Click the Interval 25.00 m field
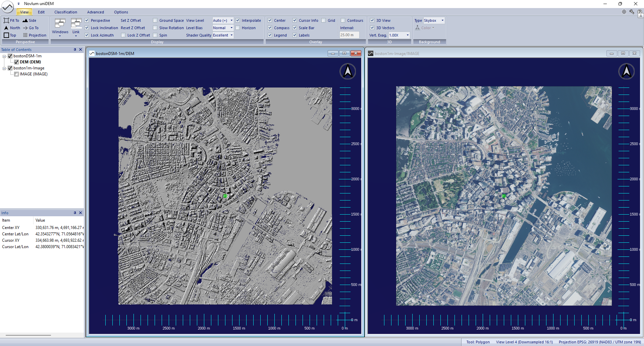The image size is (644, 346). (x=349, y=35)
